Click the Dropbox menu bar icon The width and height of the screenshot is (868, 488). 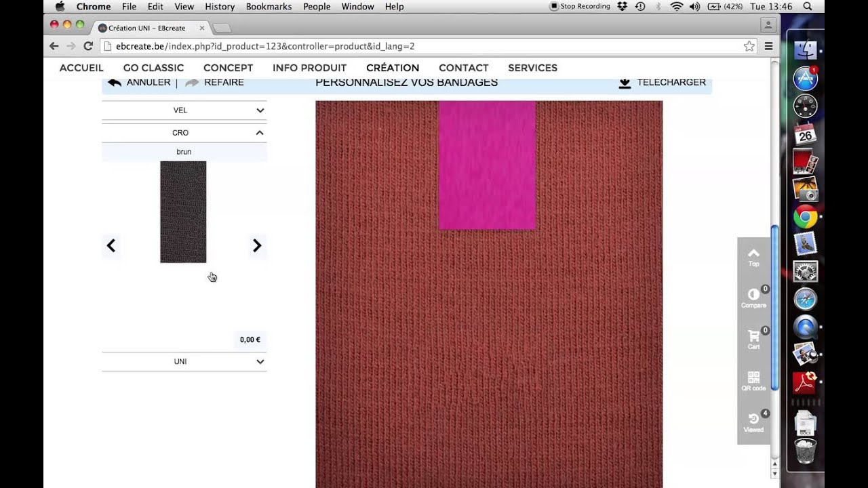coord(623,6)
